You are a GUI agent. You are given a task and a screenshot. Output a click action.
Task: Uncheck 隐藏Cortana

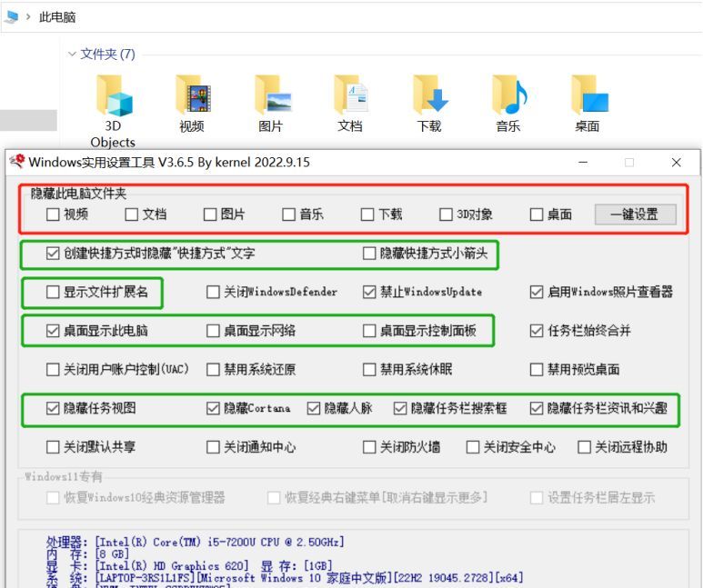[x=213, y=408]
